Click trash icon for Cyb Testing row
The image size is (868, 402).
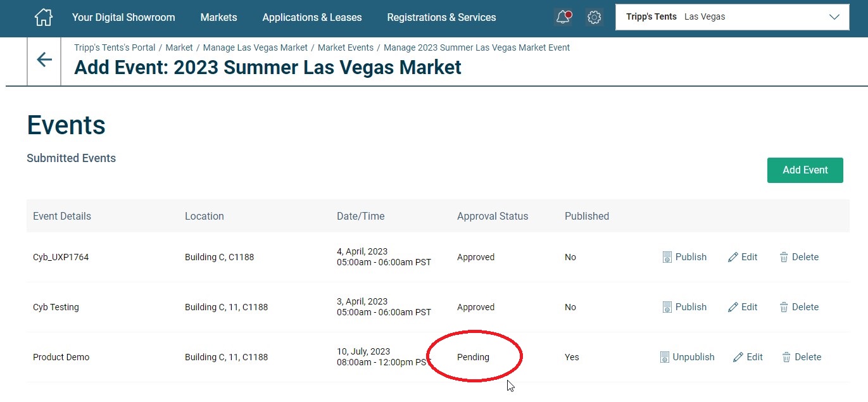(784, 307)
